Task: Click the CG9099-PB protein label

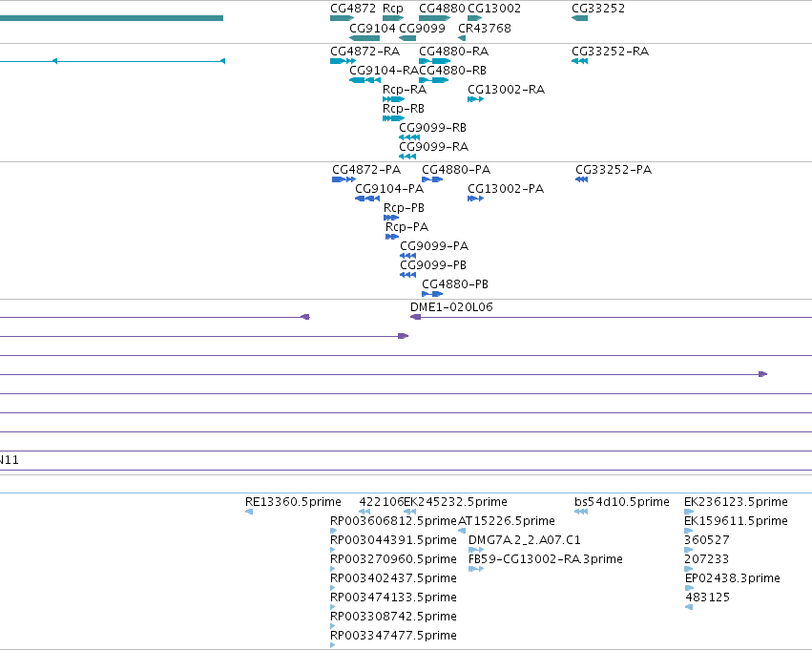Action: [433, 265]
